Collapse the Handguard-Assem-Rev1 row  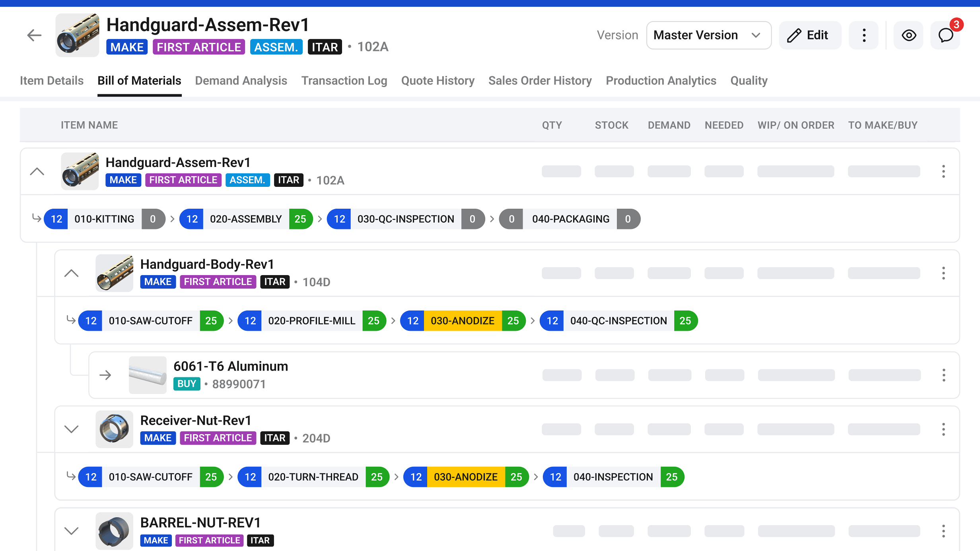click(x=37, y=171)
